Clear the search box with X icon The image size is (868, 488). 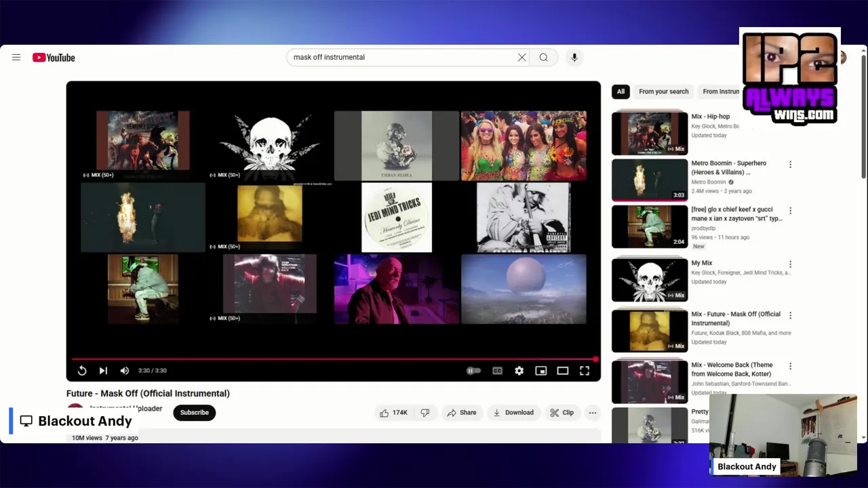click(x=522, y=58)
